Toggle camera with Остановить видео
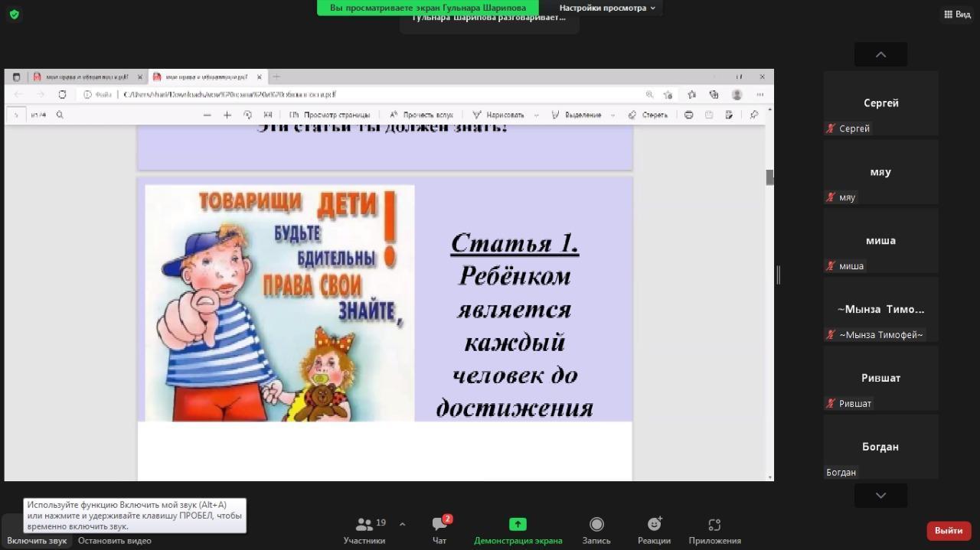The height and width of the screenshot is (550, 980). pos(114,540)
